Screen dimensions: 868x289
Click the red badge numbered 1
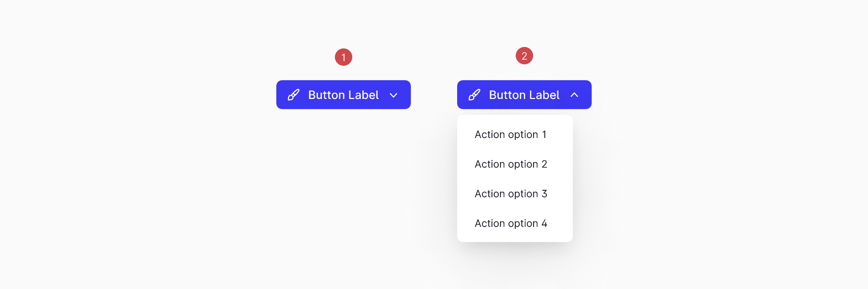344,57
